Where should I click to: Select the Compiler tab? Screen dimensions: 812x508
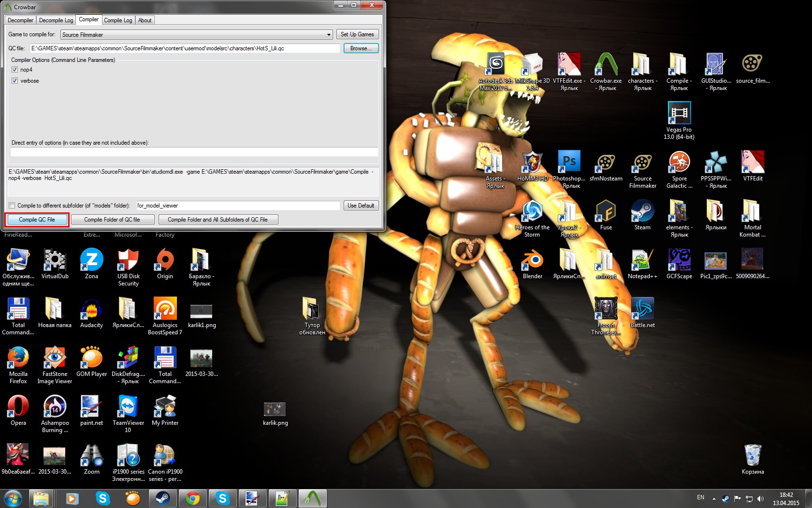89,20
